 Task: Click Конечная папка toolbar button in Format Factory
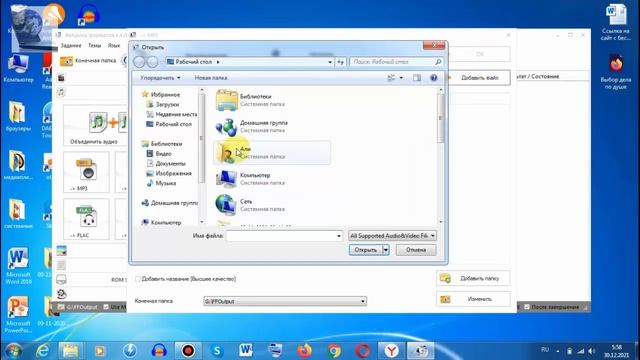coord(88,60)
